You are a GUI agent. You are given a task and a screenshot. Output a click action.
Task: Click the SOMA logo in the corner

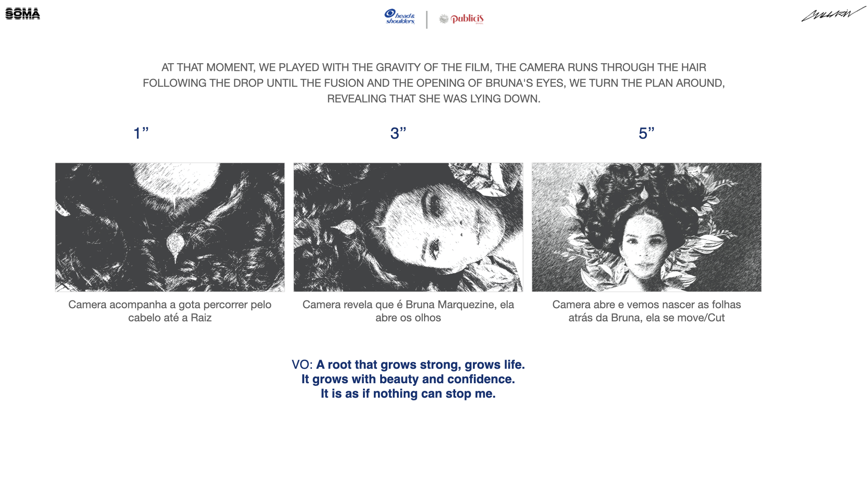pyautogui.click(x=23, y=14)
